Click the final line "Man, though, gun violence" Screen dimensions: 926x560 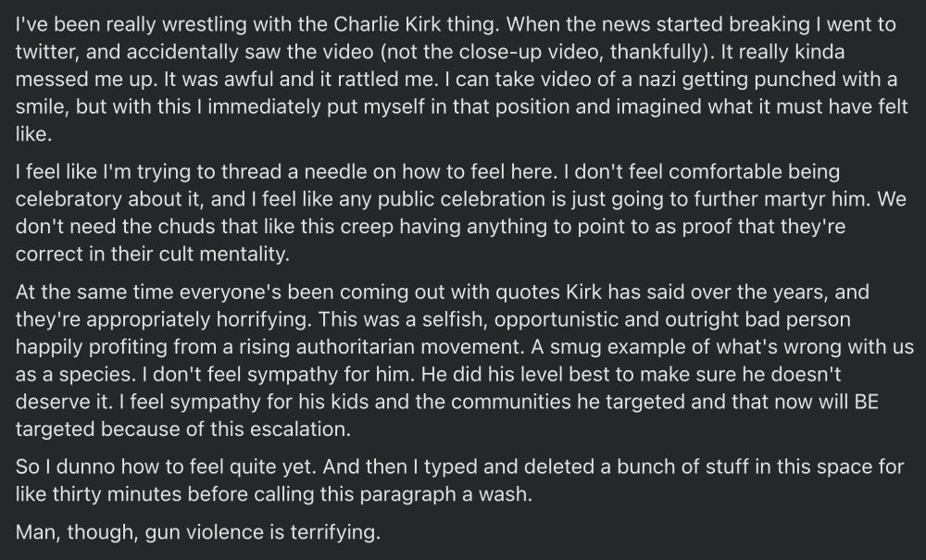[198, 532]
